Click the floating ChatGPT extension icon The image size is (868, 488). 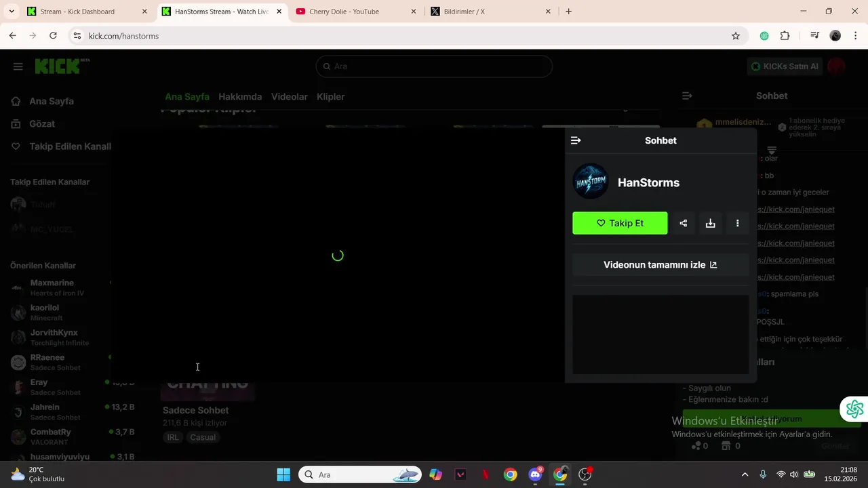click(x=854, y=409)
